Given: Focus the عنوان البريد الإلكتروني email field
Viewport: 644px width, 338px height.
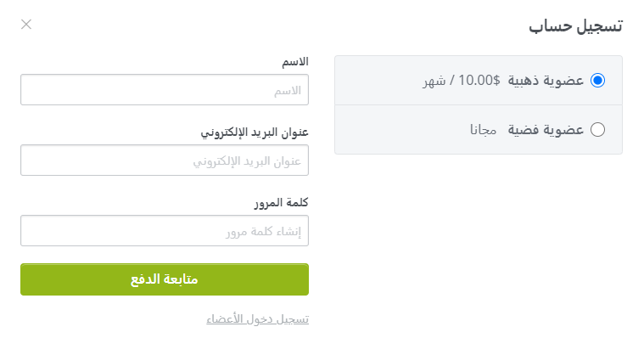Looking at the screenshot, I should (x=165, y=160).
